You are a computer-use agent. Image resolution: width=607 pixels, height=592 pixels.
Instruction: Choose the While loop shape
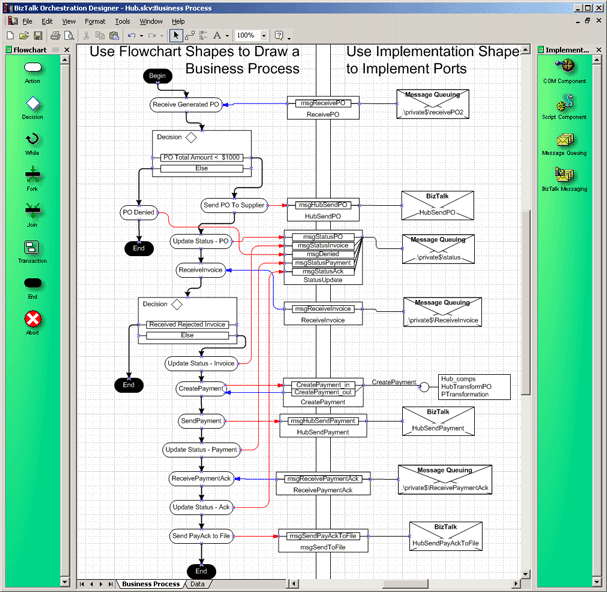[x=33, y=140]
